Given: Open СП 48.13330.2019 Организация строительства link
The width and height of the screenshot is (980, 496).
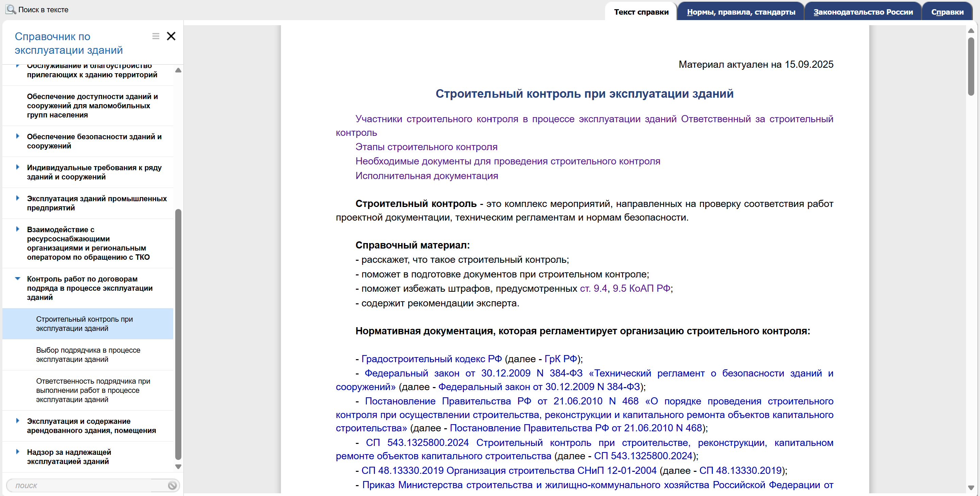Looking at the screenshot, I should [x=509, y=470].
